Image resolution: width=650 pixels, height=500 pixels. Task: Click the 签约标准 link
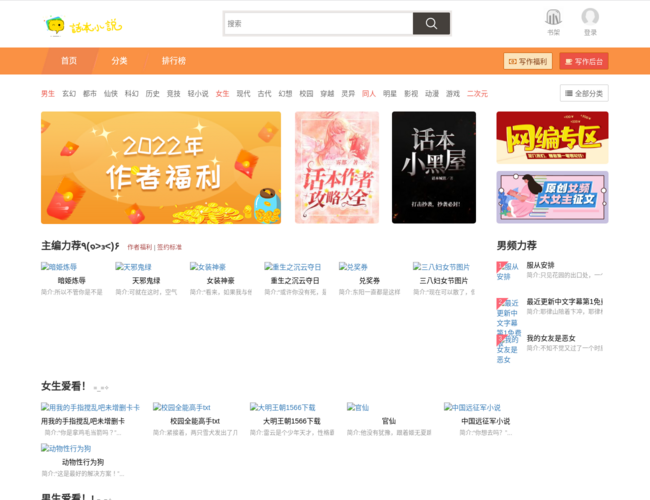(x=169, y=247)
